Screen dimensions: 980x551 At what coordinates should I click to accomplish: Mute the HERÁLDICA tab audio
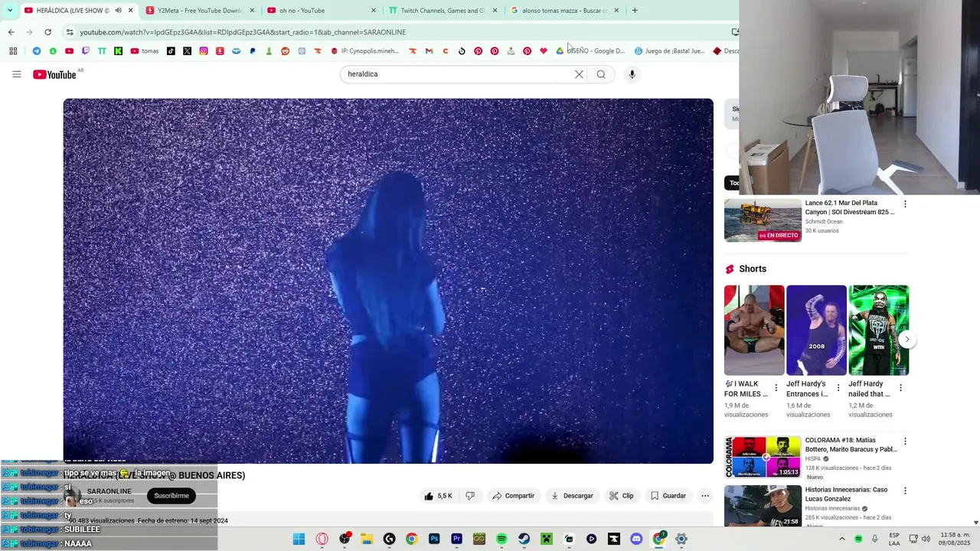click(x=118, y=11)
